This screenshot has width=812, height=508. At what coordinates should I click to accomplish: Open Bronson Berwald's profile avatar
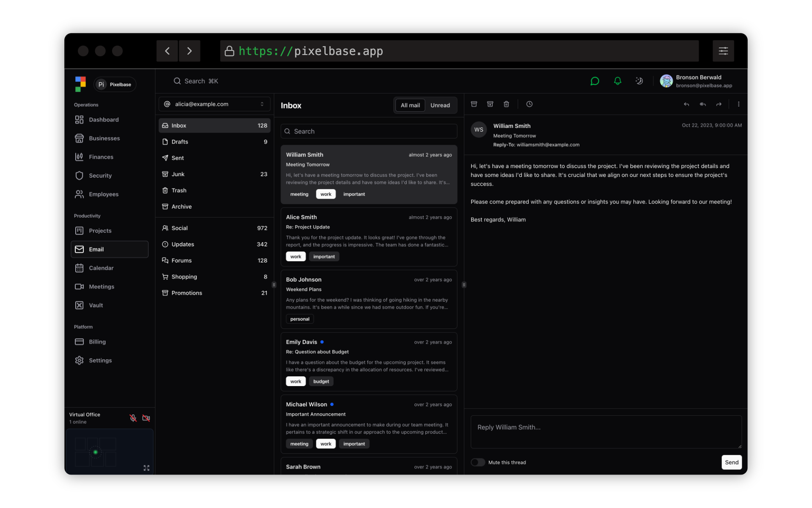coord(667,81)
